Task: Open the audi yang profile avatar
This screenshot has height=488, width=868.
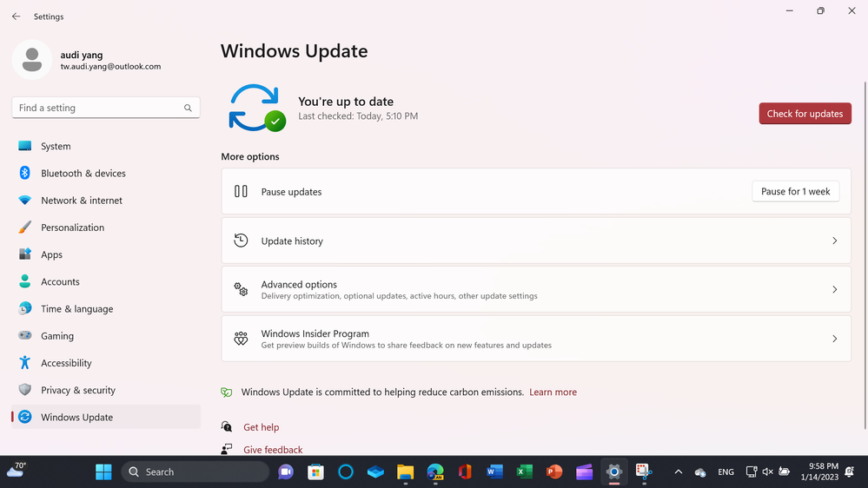Action: (x=32, y=60)
